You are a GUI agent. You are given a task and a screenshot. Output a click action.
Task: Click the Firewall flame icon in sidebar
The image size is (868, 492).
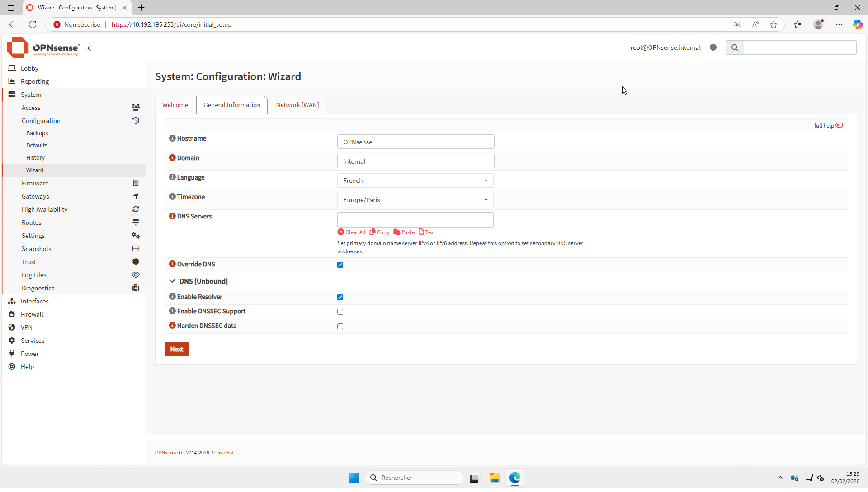[x=12, y=314]
